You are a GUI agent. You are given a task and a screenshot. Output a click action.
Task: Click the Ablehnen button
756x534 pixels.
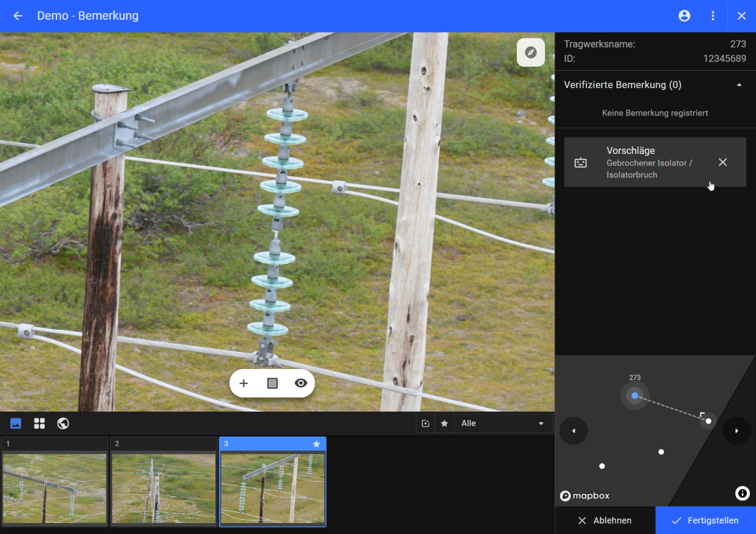tap(605, 520)
